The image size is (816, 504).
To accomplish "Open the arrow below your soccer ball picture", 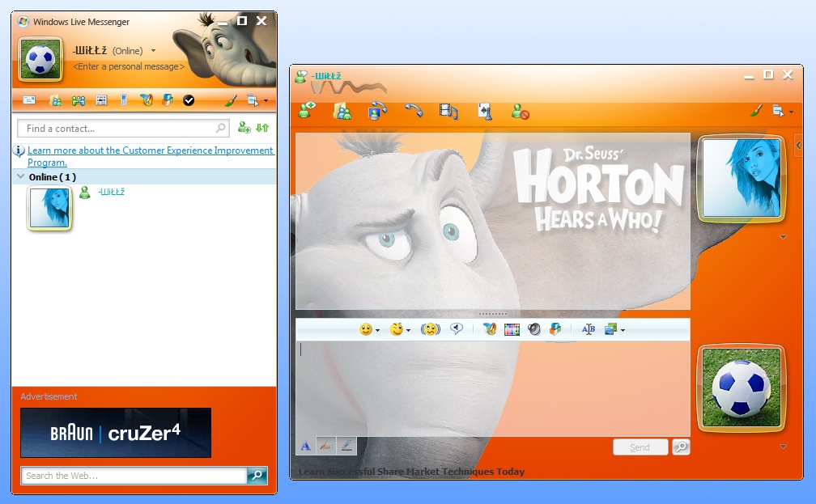I will (784, 447).
